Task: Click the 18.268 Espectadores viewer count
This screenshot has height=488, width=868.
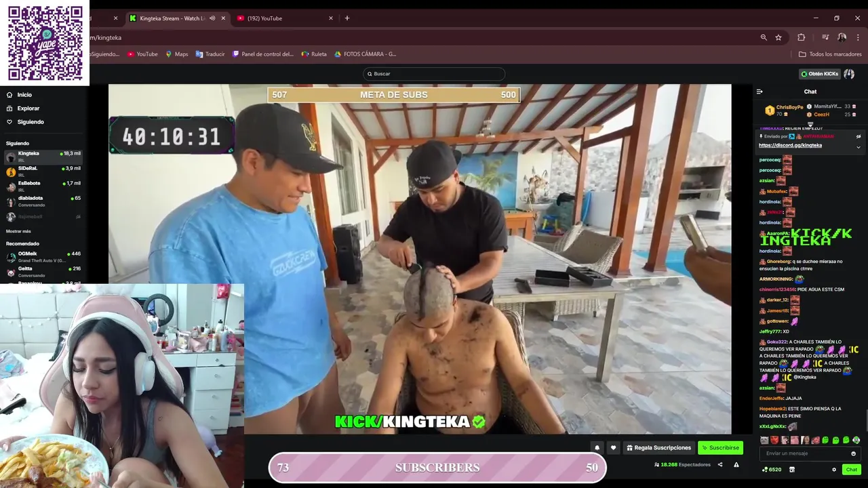Action: (x=682, y=465)
